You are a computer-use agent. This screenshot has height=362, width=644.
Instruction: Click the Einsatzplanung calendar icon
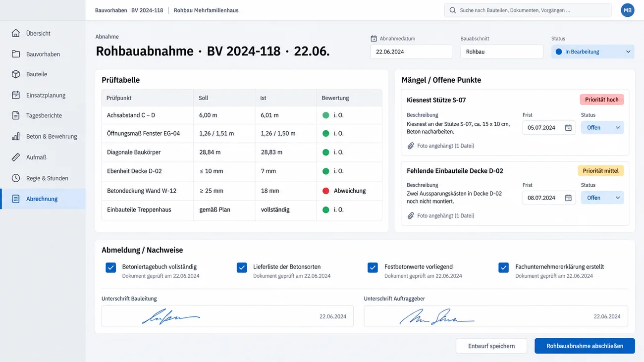pos(16,95)
